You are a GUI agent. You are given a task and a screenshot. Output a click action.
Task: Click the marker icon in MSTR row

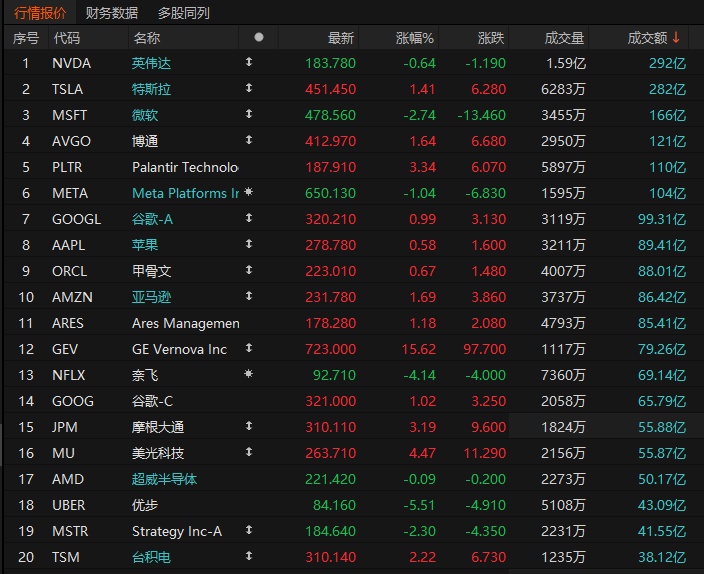tap(249, 530)
